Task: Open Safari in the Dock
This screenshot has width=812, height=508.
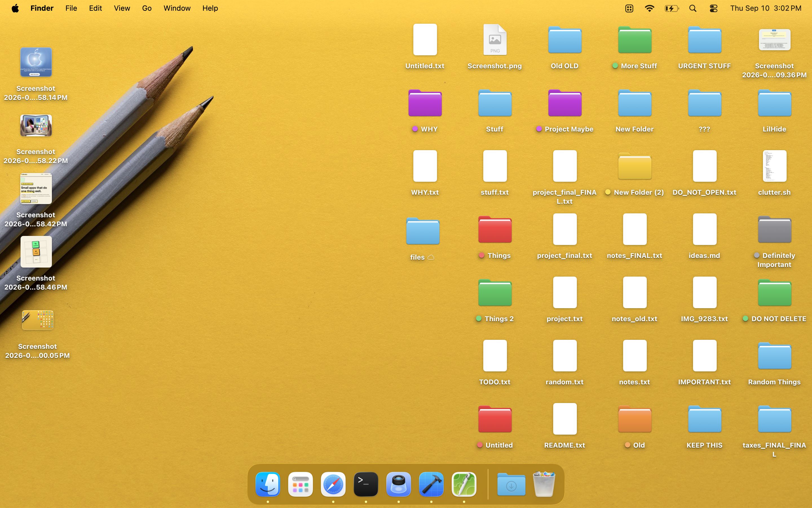Action: point(333,484)
